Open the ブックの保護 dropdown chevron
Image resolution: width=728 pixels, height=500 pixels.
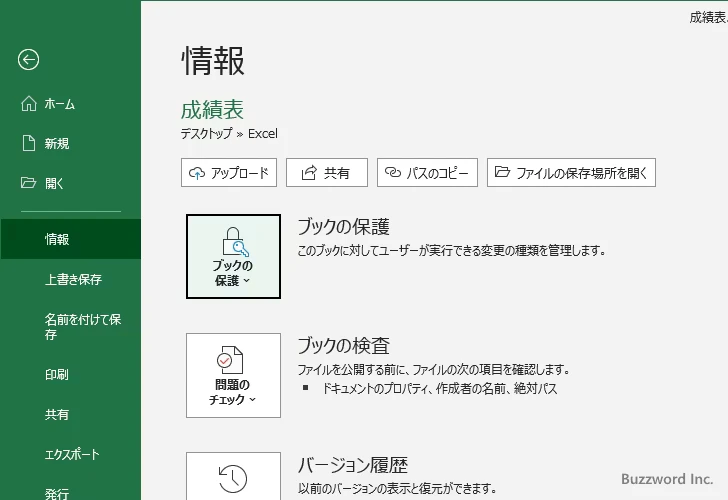[247, 280]
